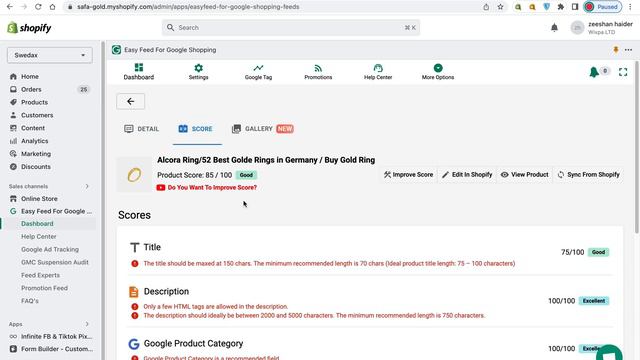Click Improve Score button
The image size is (640, 360).
(409, 175)
